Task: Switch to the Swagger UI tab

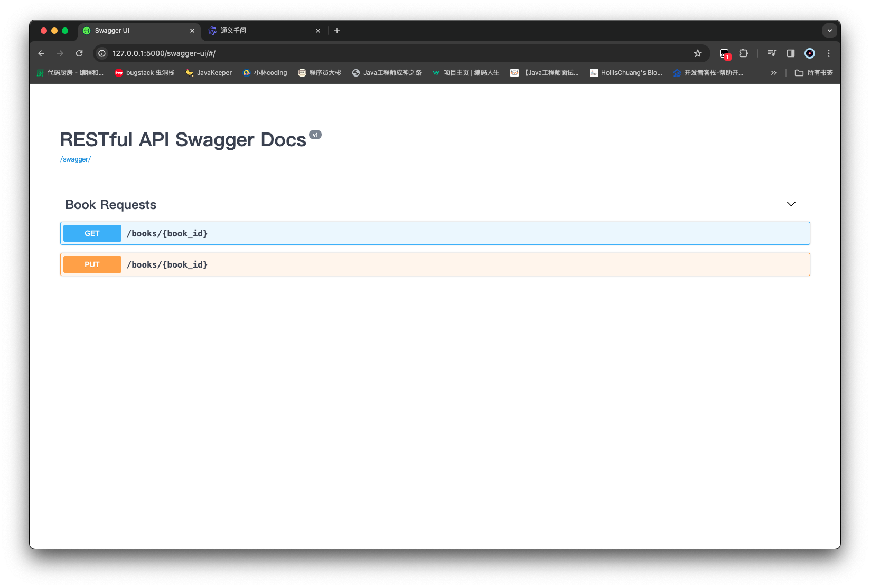Action: tap(139, 31)
